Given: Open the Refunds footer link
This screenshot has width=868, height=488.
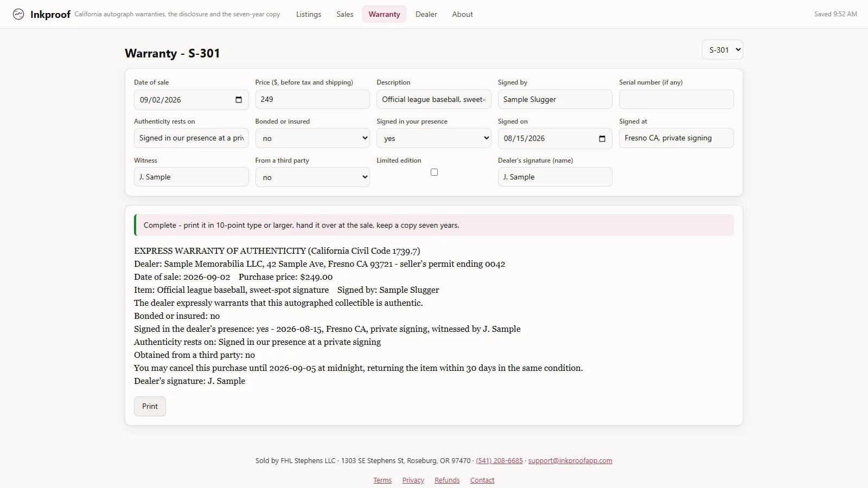Looking at the screenshot, I should point(447,480).
